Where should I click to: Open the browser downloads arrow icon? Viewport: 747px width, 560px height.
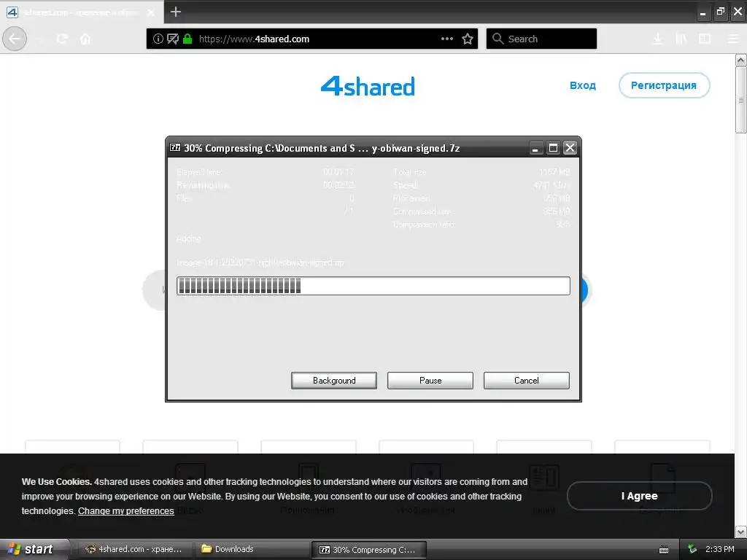[657, 39]
